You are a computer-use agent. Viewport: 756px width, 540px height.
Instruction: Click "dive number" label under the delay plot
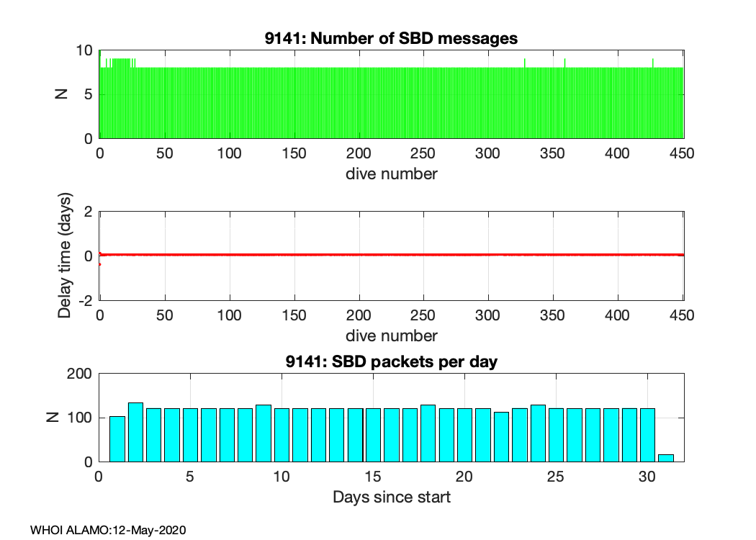coord(391,336)
